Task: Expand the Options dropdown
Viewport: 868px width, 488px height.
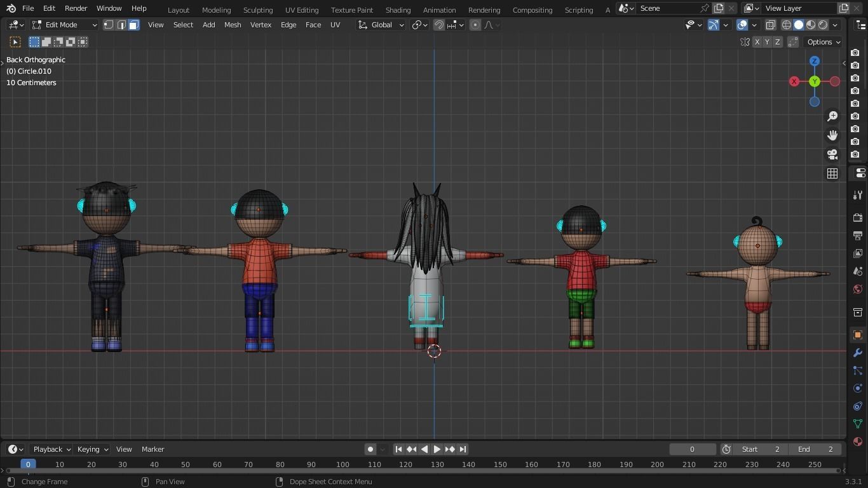Action: [x=824, y=42]
